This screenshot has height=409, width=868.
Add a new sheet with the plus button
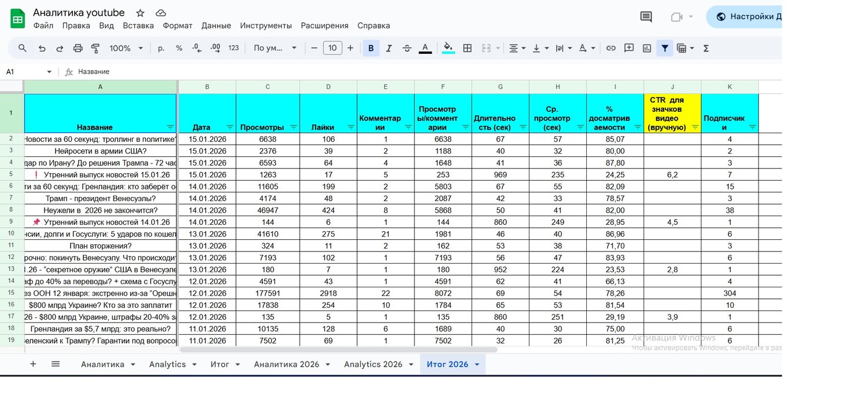[x=33, y=364]
